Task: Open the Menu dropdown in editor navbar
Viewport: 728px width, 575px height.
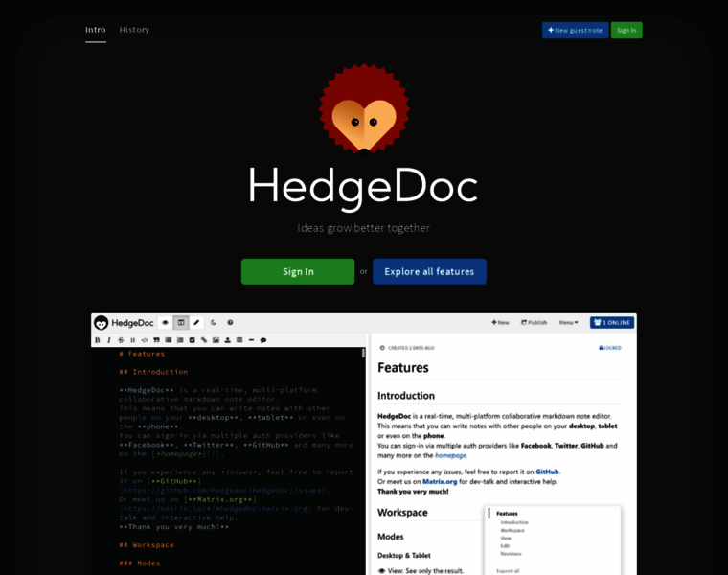Action: pos(568,322)
